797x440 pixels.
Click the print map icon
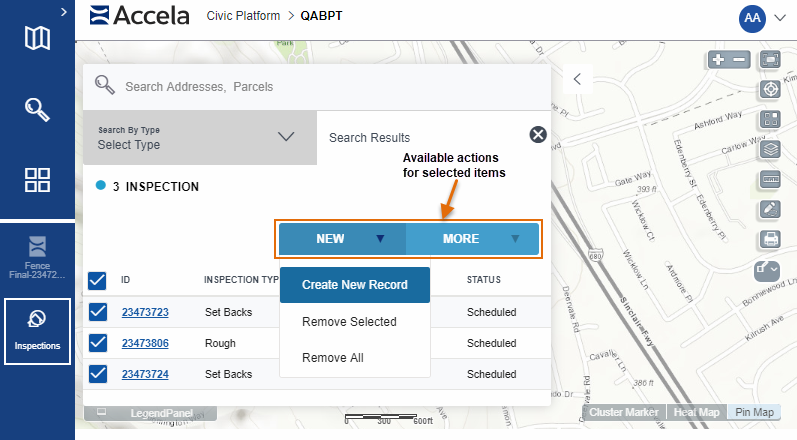[x=770, y=239]
